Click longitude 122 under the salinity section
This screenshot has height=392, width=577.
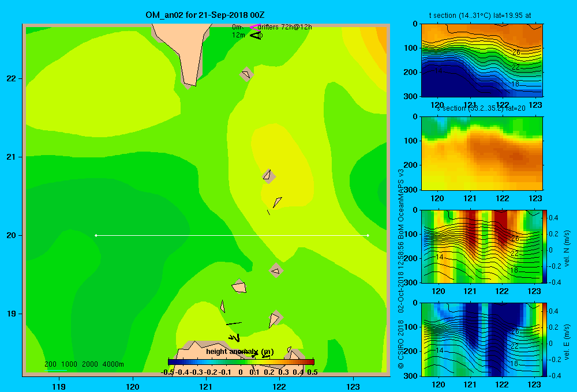(x=503, y=198)
